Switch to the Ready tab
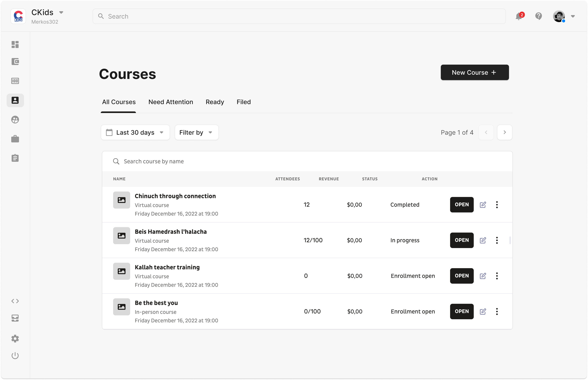 (215, 102)
